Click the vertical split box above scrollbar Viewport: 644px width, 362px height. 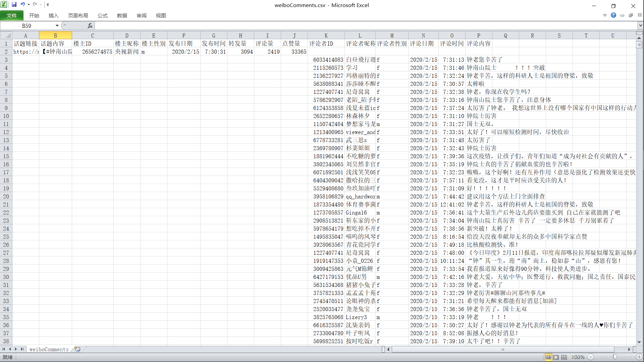coord(639,33)
